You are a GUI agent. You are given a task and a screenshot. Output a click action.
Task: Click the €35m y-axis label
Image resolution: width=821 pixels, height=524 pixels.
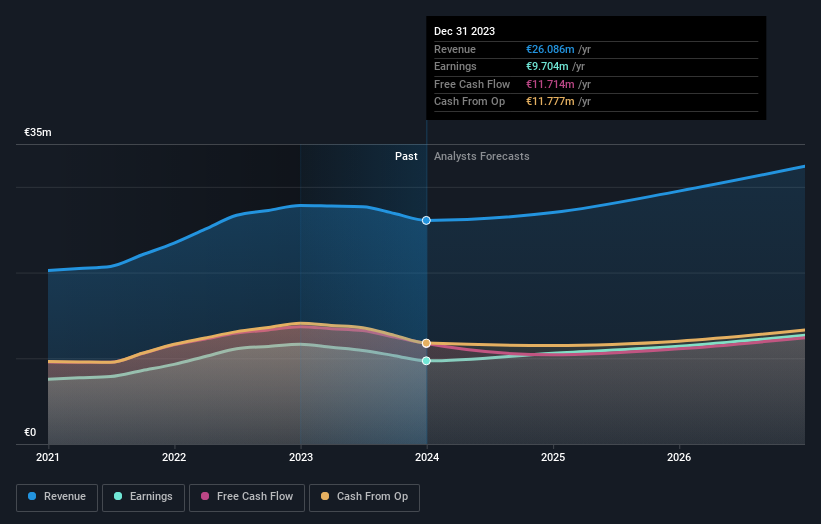(x=38, y=132)
